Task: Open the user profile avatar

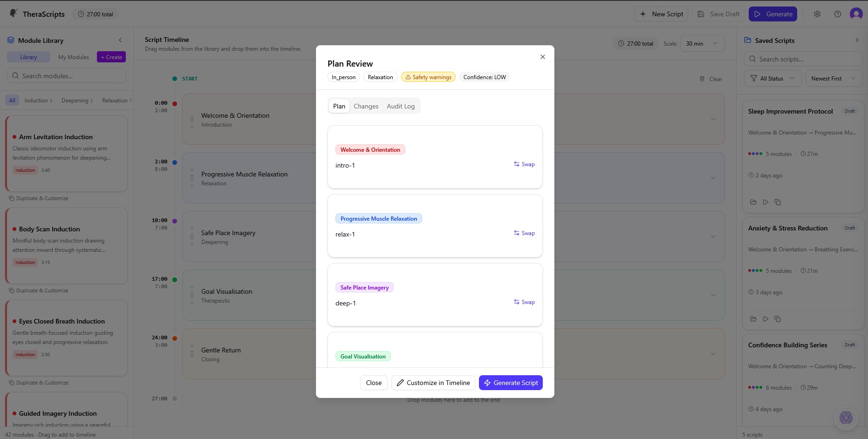Action: (x=856, y=14)
